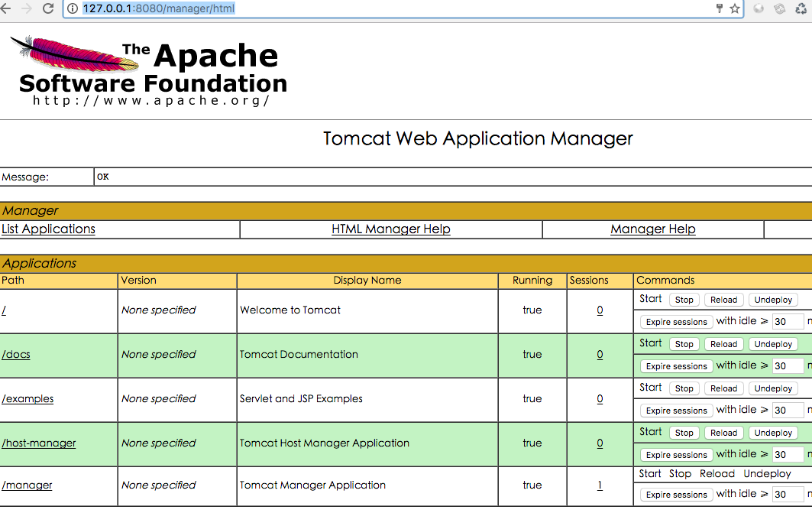Click the saved password key icon
812x513 pixels.
[720, 8]
